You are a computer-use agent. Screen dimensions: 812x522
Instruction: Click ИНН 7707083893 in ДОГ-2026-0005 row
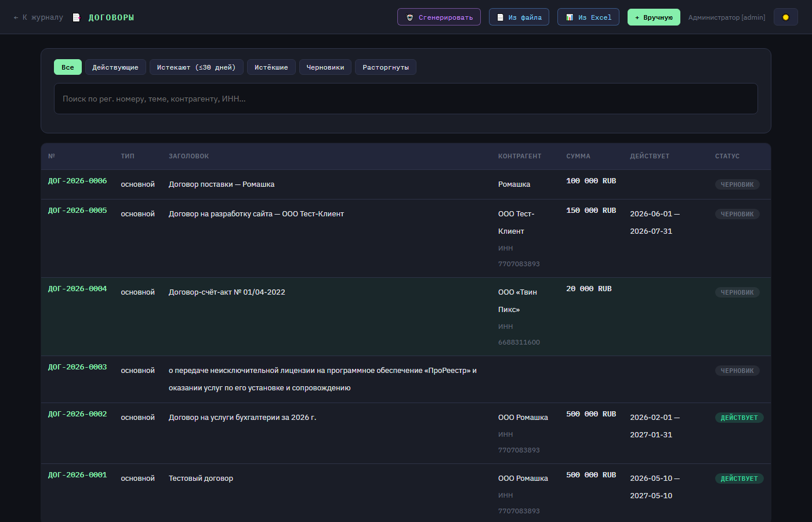tap(519, 264)
